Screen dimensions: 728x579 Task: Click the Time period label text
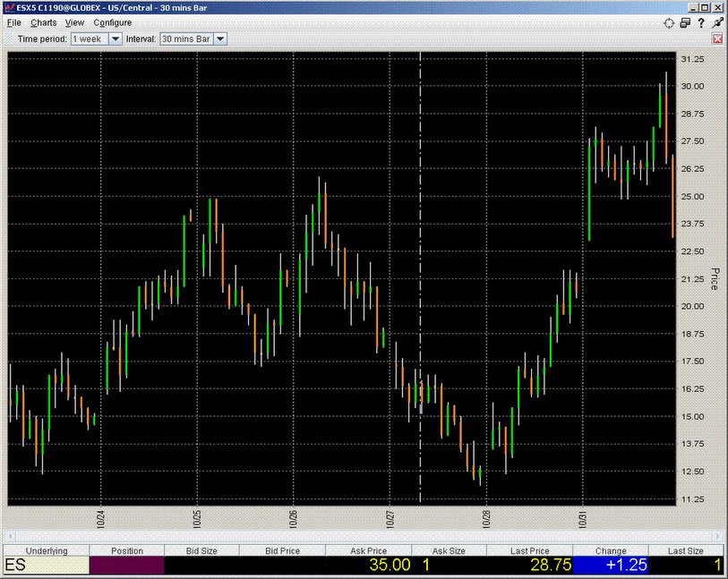coord(42,39)
